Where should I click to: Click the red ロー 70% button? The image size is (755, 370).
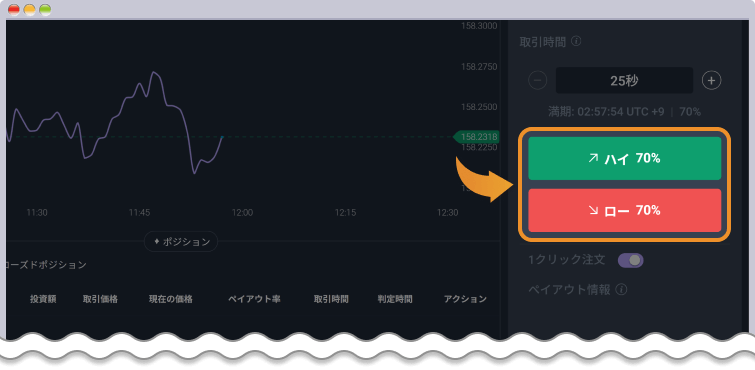[x=625, y=211]
